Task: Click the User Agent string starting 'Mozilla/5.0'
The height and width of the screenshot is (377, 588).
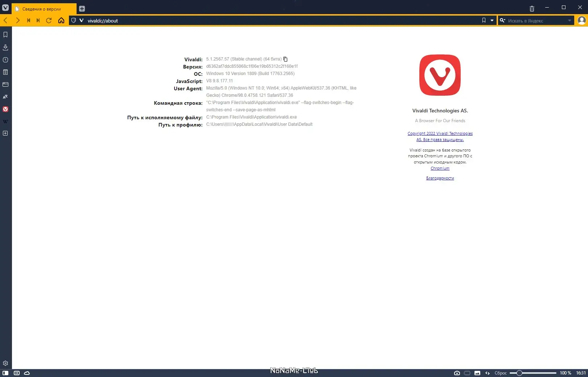Action: point(281,92)
